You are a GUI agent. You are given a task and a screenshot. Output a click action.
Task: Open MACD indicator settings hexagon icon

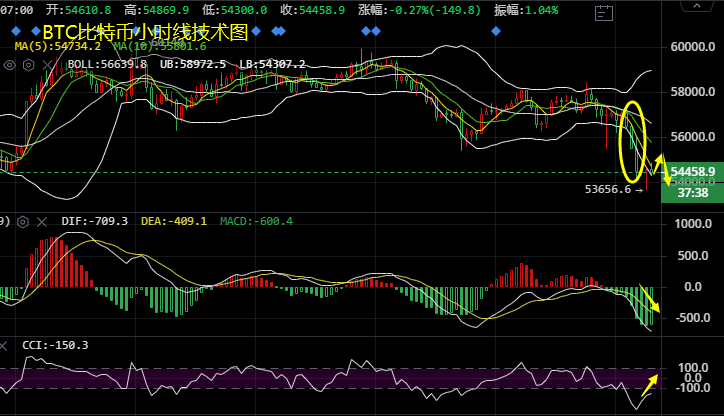[x=23, y=222]
